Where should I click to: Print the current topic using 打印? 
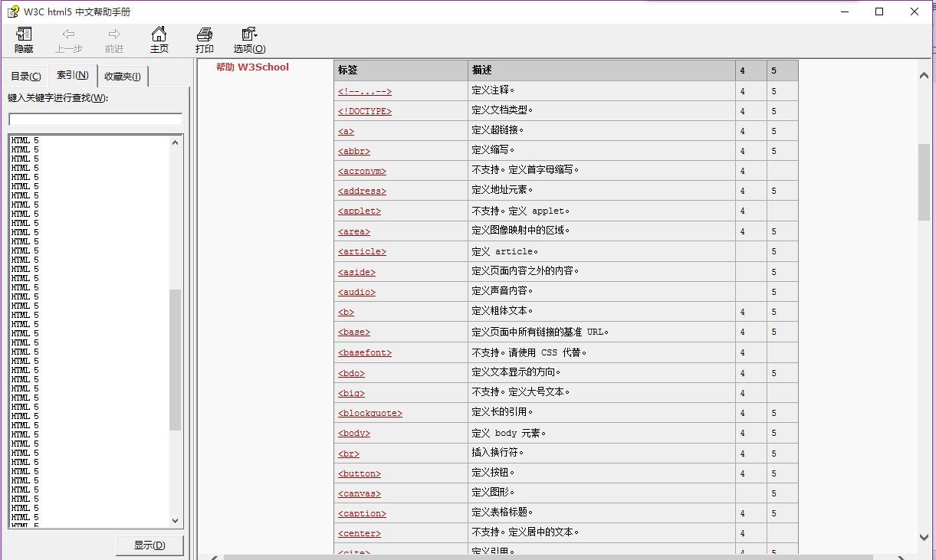[x=203, y=39]
